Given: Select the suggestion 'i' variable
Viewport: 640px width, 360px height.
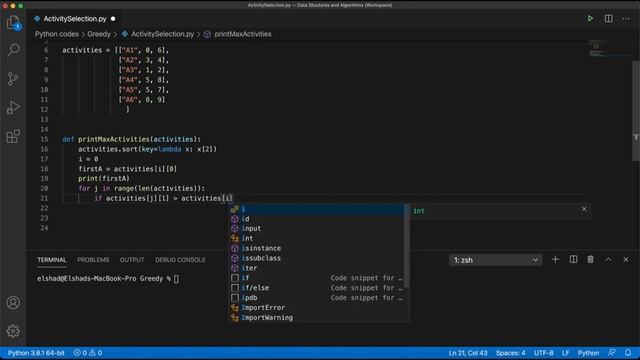Looking at the screenshot, I should pyautogui.click(x=316, y=209).
